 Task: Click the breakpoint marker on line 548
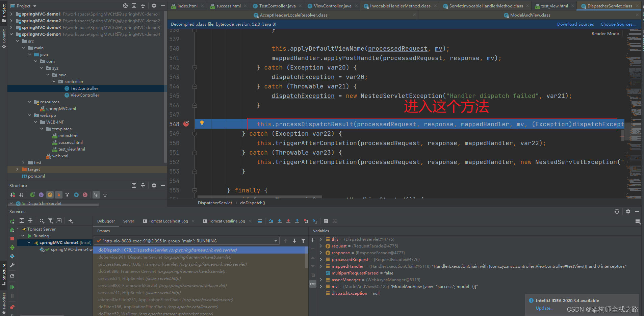186,124
